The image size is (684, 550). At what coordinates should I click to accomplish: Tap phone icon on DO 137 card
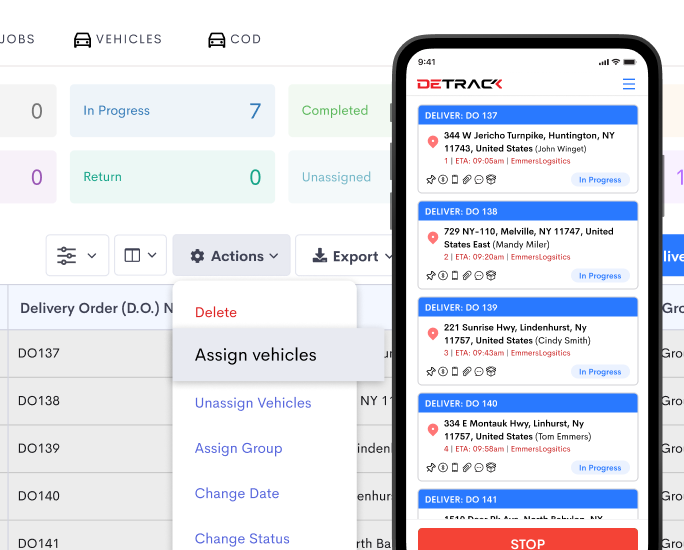click(x=455, y=179)
